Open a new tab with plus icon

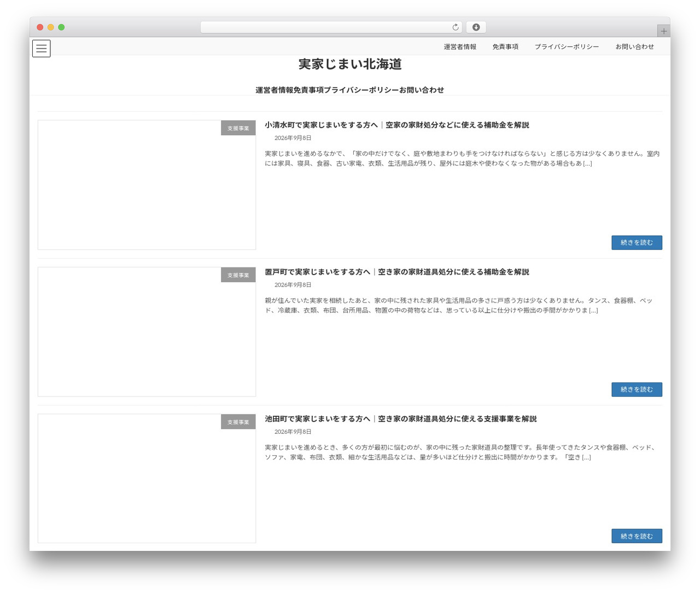tap(663, 31)
